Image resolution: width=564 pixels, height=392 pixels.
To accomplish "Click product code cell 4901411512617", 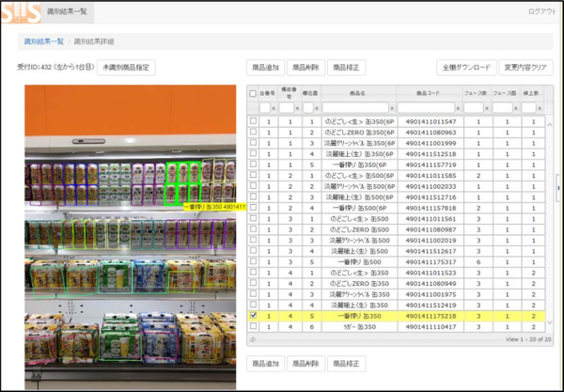I will click(431, 251).
